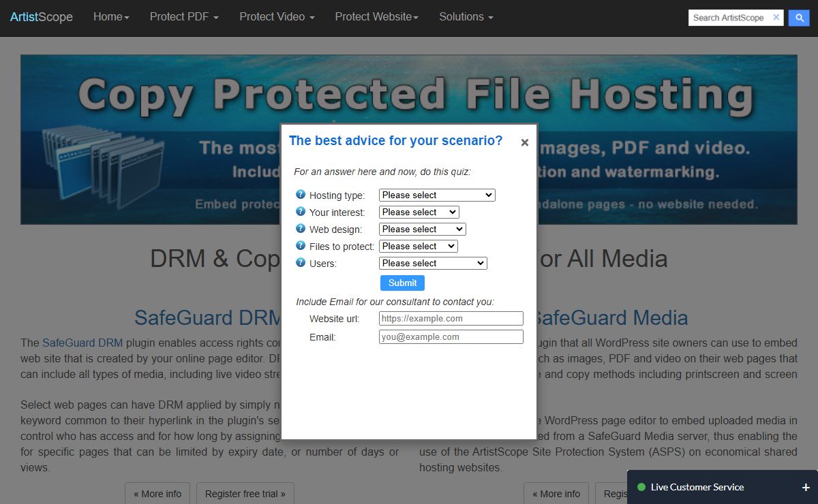Viewport: 818px width, 504px height.
Task: Go to ArtistScope home logo
Action: 42,17
